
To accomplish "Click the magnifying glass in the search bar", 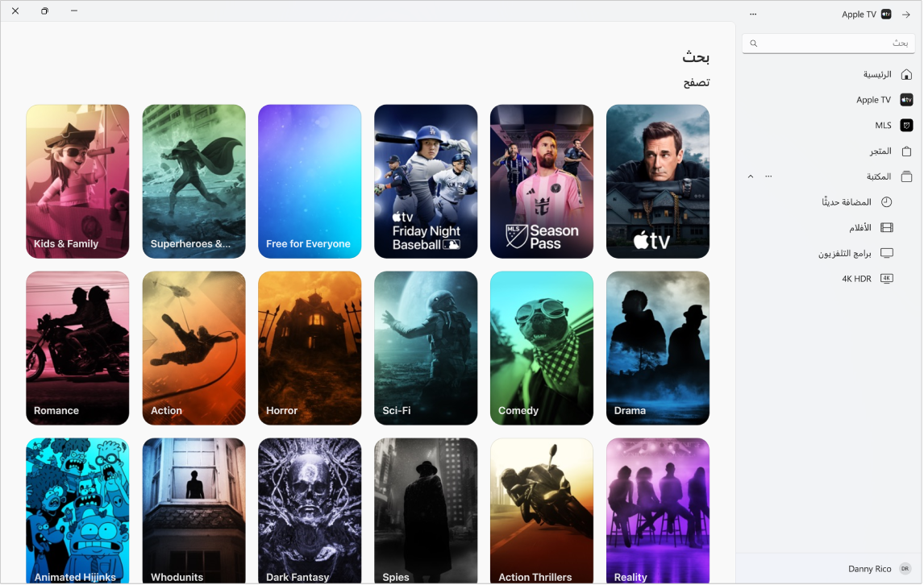I will click(x=752, y=43).
